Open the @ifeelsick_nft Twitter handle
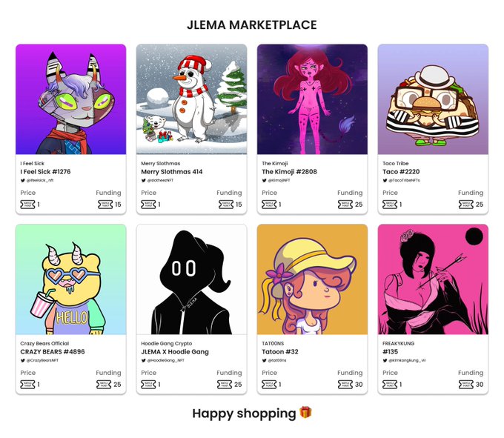504x438 pixels. (x=40, y=181)
